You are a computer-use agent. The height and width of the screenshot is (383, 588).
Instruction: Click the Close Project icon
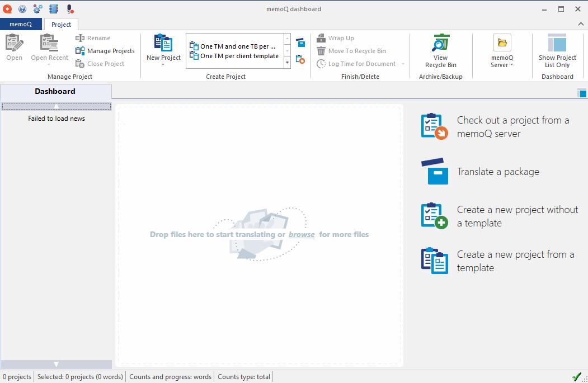tap(80, 64)
